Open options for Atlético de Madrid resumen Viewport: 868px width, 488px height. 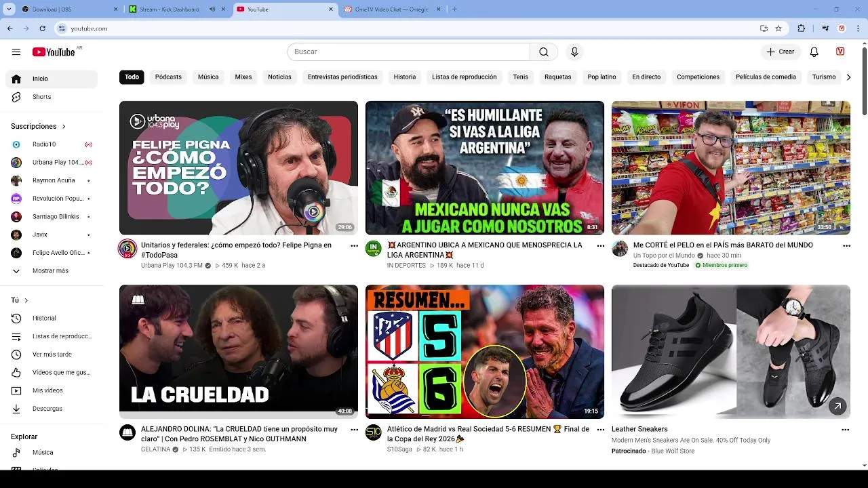pos(600,430)
